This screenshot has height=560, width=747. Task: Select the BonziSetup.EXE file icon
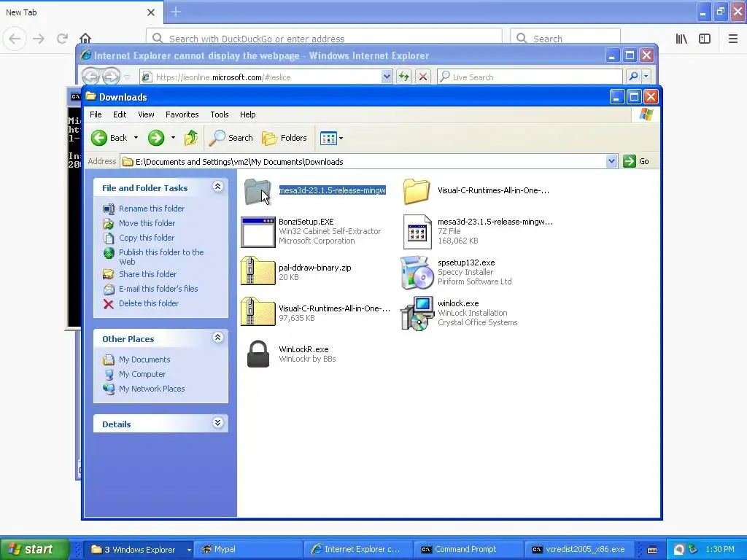click(x=258, y=232)
